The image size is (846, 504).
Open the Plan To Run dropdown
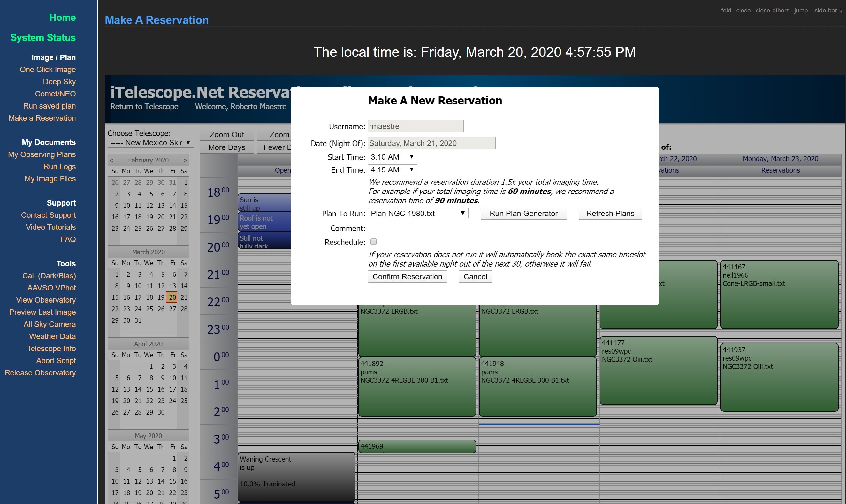[x=418, y=213]
